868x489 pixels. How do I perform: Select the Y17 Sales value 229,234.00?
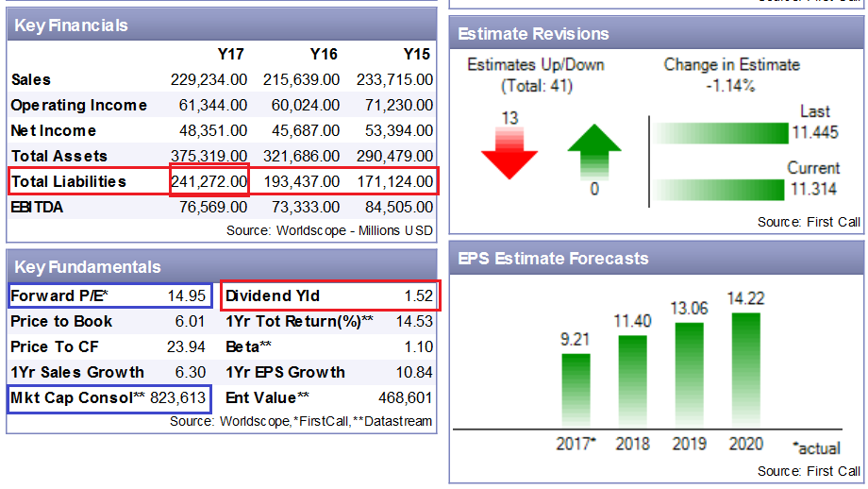[x=209, y=80]
